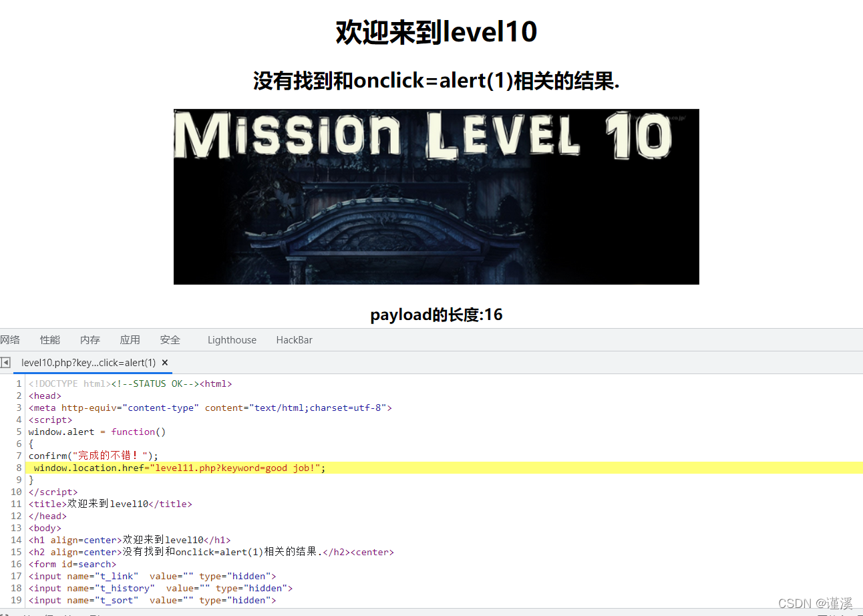The width and height of the screenshot is (863, 616).
Task: Click the <body> tag line
Action: pos(45,528)
